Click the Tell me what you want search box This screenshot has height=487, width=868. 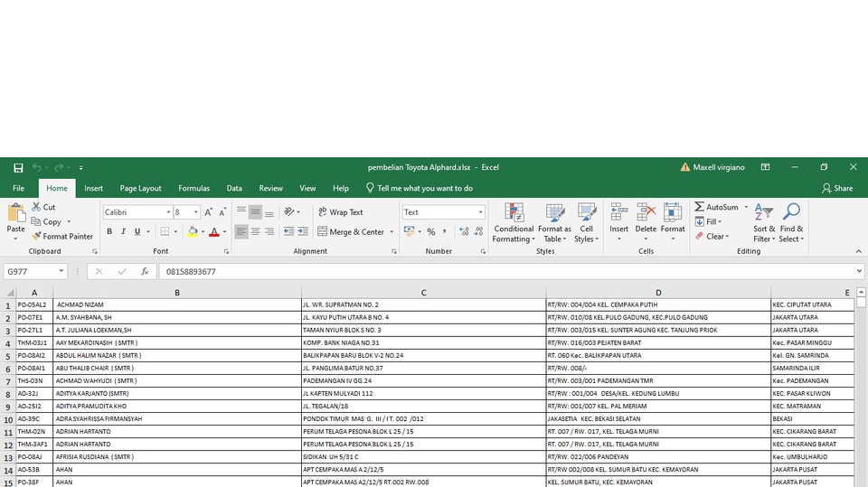tap(419, 188)
